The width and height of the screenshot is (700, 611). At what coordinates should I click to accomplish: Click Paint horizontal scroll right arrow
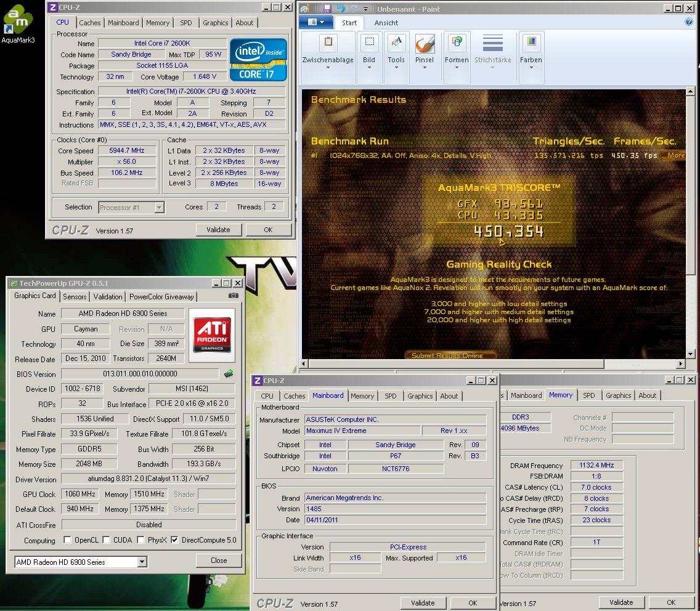point(681,364)
